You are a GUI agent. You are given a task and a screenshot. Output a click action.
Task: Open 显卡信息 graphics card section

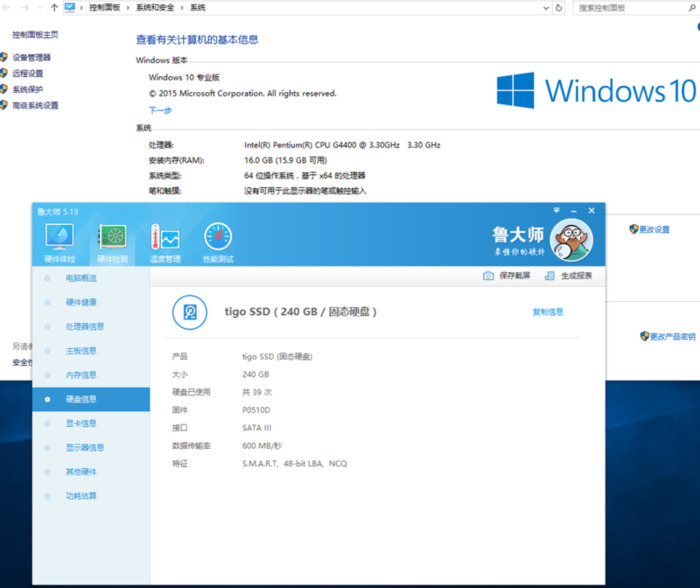81,423
